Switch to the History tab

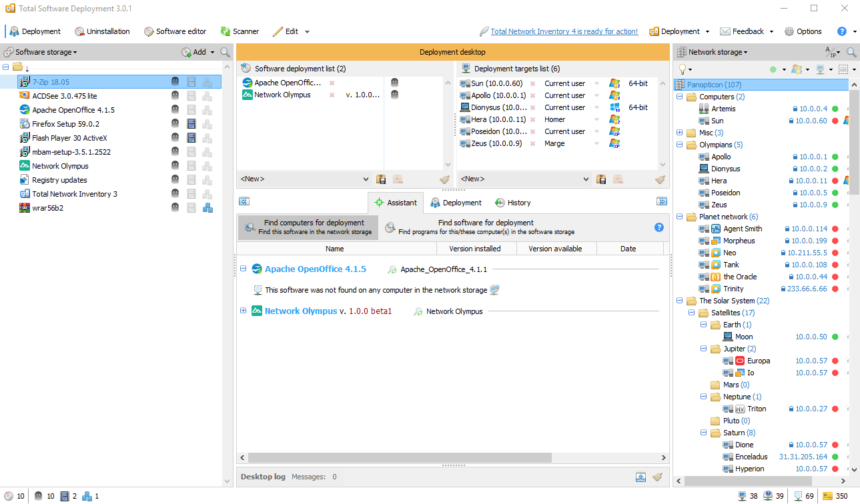coord(512,203)
